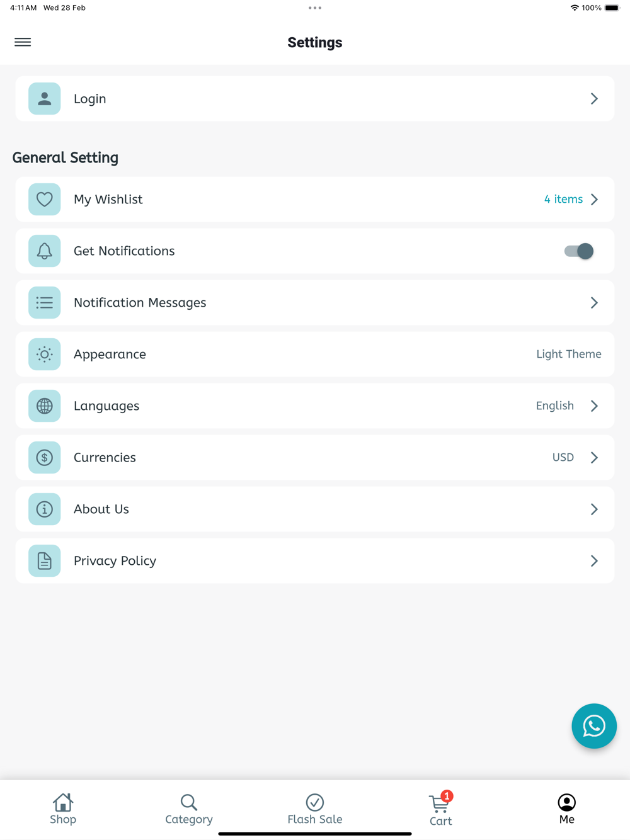Open Notification Messages via its chevron
This screenshot has height=840, width=630.
[x=594, y=302]
